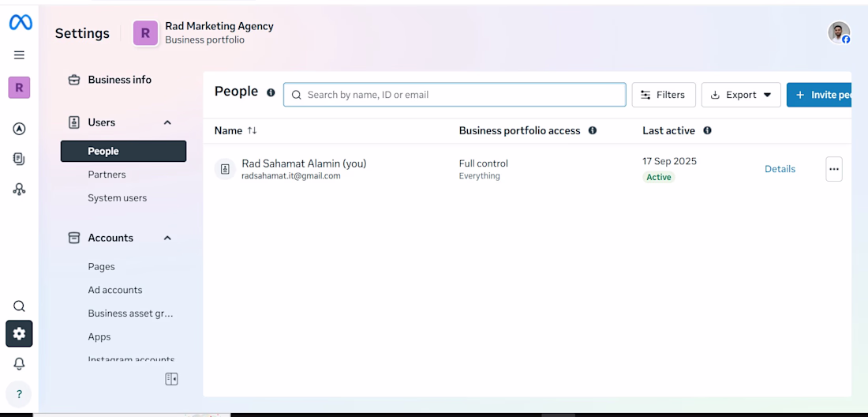
Task: Click the briefcase icon for Business info
Action: pyautogui.click(x=74, y=80)
